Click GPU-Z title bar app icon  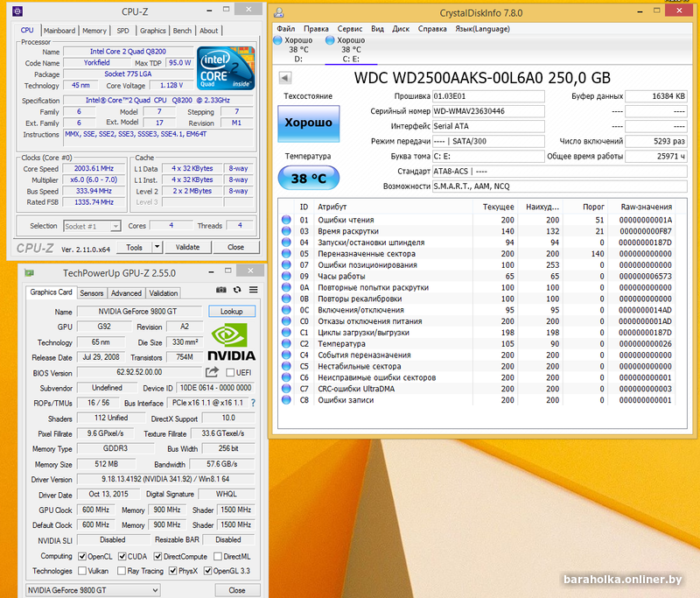[30, 273]
